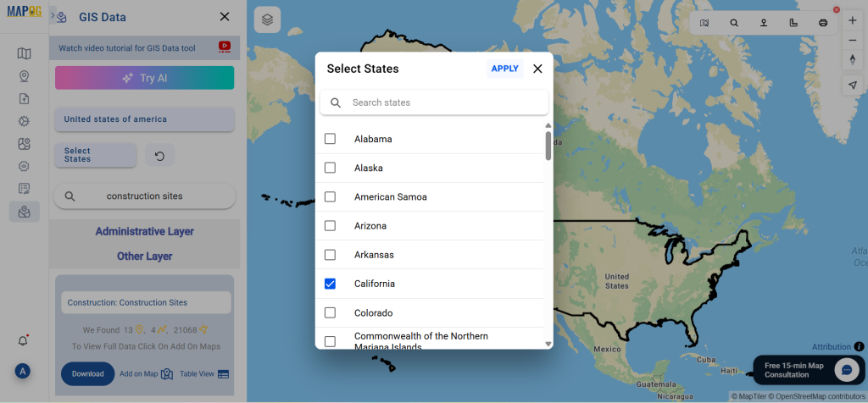Switch to Administrative Layer section
This screenshot has height=403, width=868.
pyautogui.click(x=144, y=231)
